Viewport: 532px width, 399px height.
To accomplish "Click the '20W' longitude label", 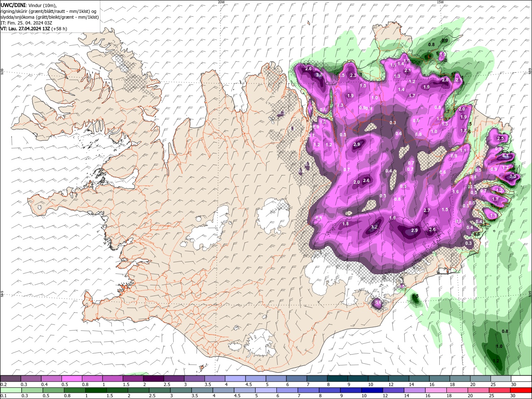I will point(221,2).
